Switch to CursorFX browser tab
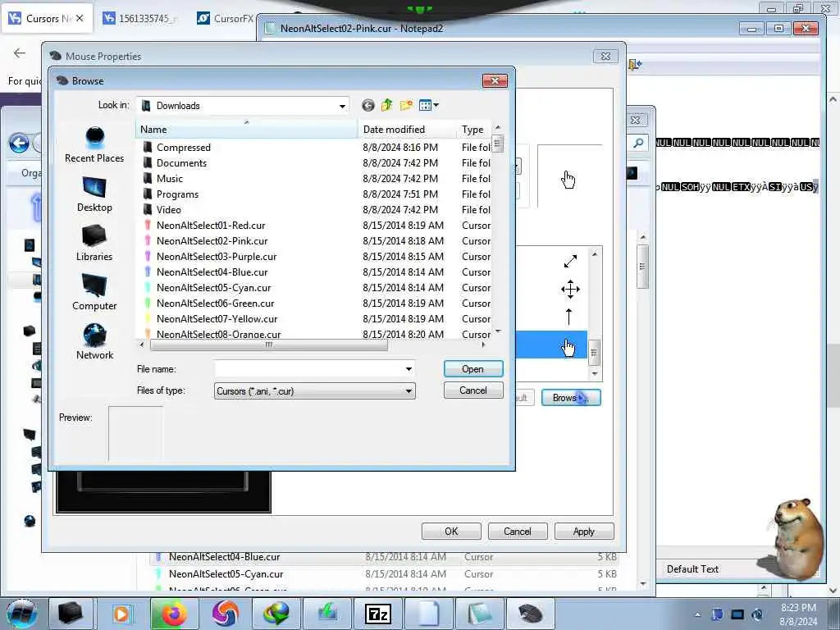The height and width of the screenshot is (630, 840). [226, 19]
